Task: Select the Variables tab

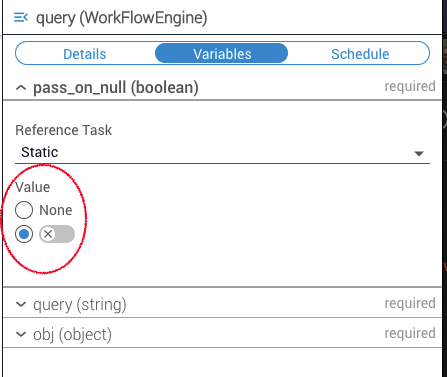Action: (222, 53)
